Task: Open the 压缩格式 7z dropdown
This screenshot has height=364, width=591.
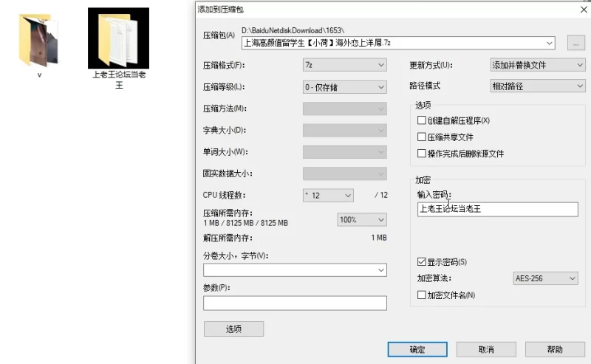Action: (344, 65)
